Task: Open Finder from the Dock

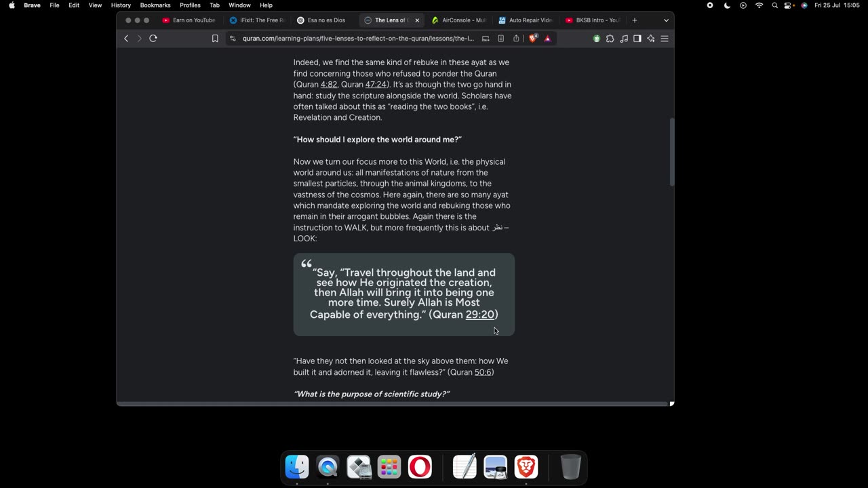Action: (x=297, y=467)
